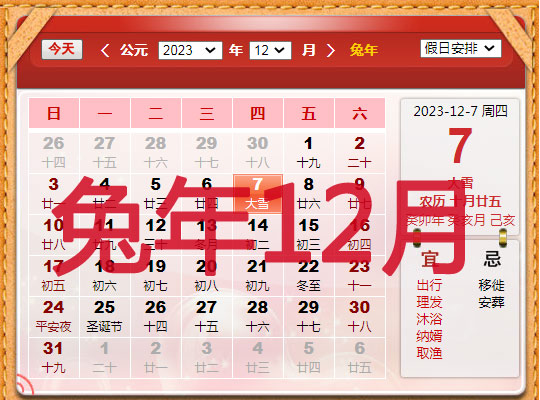This screenshot has height=400, width=540.
Task: Click the 2023-12-7 周四 date heading
Action: click(460, 111)
